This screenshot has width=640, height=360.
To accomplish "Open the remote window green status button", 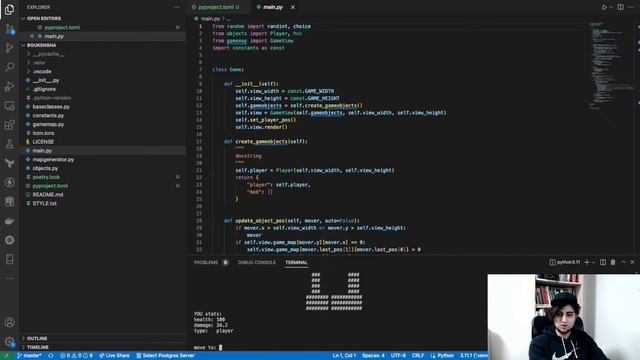I will [7, 356].
